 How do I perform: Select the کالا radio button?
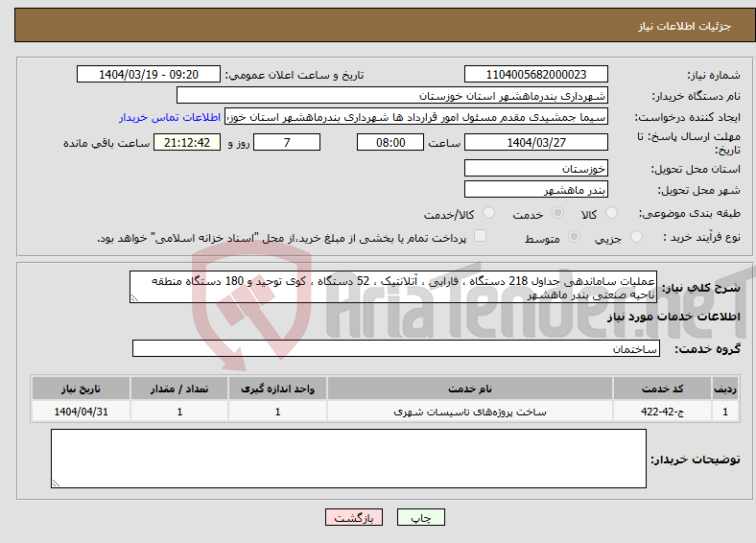611,213
